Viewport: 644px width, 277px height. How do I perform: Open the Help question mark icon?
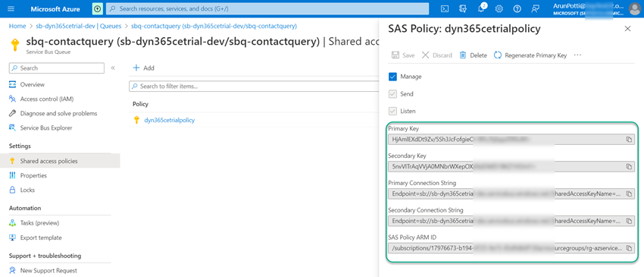click(x=517, y=8)
